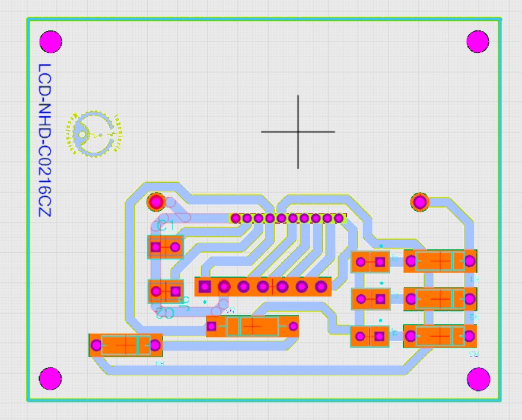This screenshot has width=522, height=420.
Task: Click the orange-ringed pad near the right edge
Action: click(x=420, y=202)
